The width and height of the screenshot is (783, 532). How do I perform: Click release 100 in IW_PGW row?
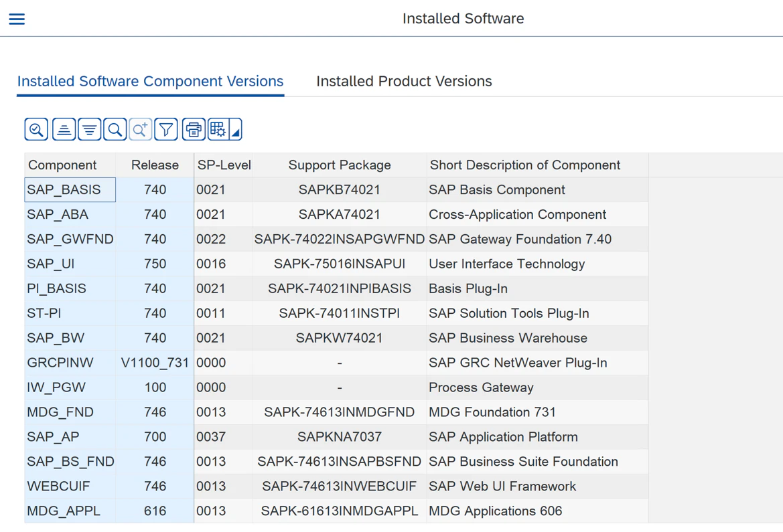pyautogui.click(x=155, y=387)
